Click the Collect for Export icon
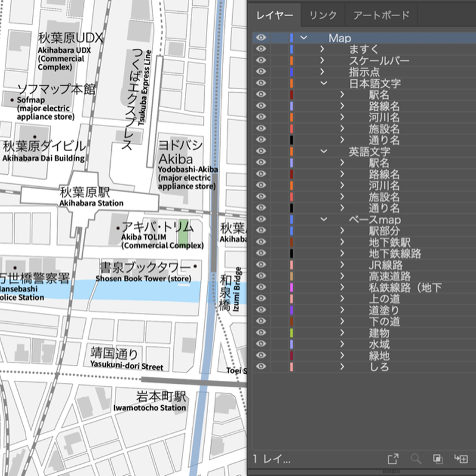The width and height of the screenshot is (476, 476). point(393,459)
